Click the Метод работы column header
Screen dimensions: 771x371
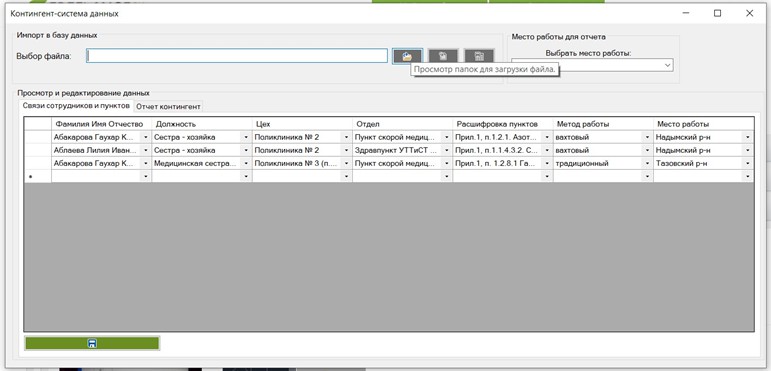point(603,124)
